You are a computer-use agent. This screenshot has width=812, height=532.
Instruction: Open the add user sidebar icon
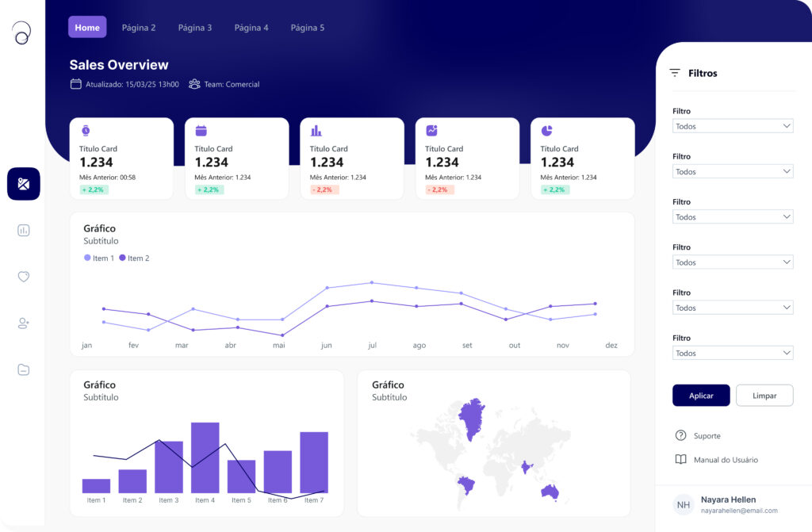point(23,323)
